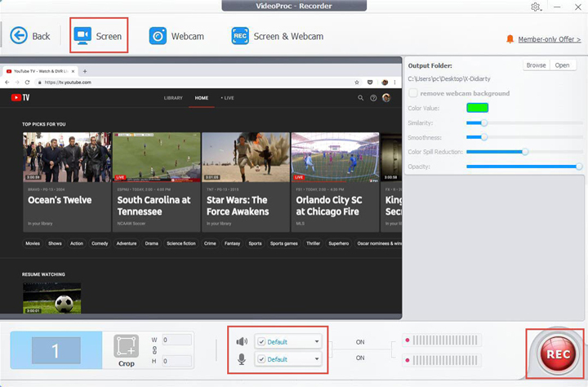588x387 pixels.
Task: Start recording with the REC button
Action: 556,354
